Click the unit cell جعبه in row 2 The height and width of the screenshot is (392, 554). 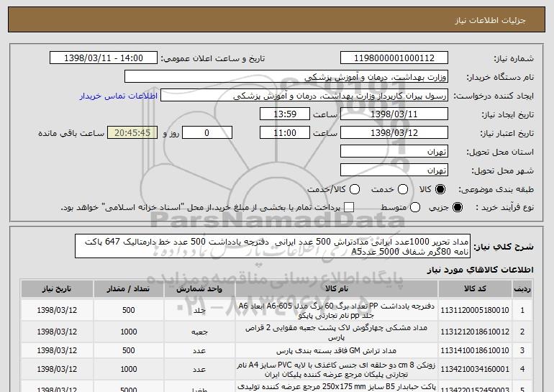tap(199, 332)
